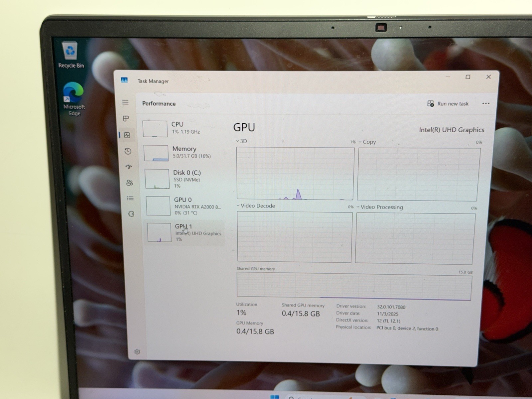Open the App history icon in sidebar

pos(128,151)
